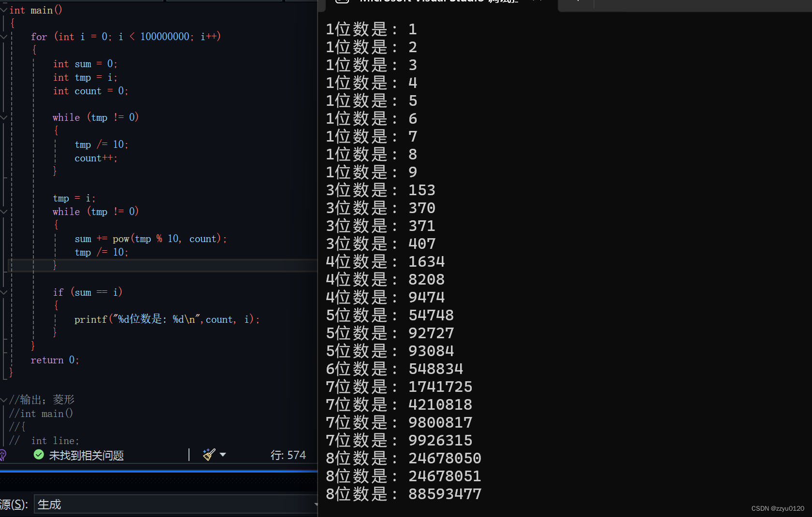Viewport: 812px width, 517px height.
Task: Click the console output line 548834
Action: (x=394, y=369)
